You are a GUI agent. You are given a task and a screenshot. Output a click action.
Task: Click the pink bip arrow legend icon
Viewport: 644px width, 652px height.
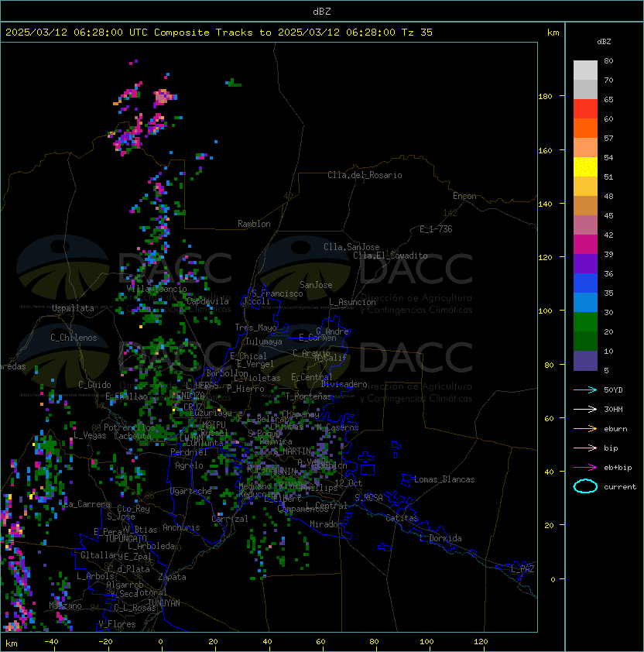click(x=585, y=448)
